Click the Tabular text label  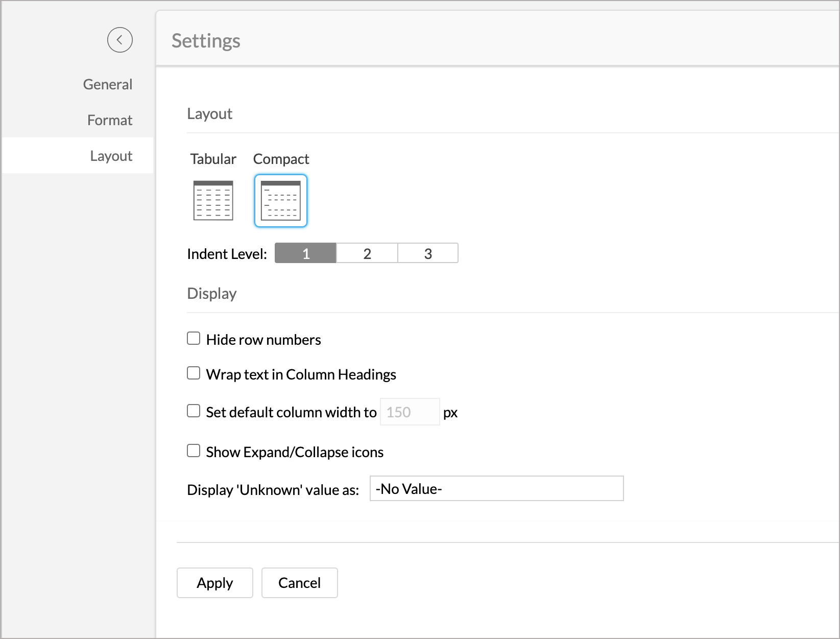click(213, 159)
